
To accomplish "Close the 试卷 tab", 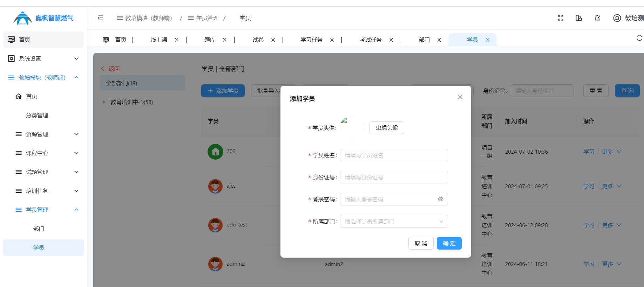I will coord(273,40).
